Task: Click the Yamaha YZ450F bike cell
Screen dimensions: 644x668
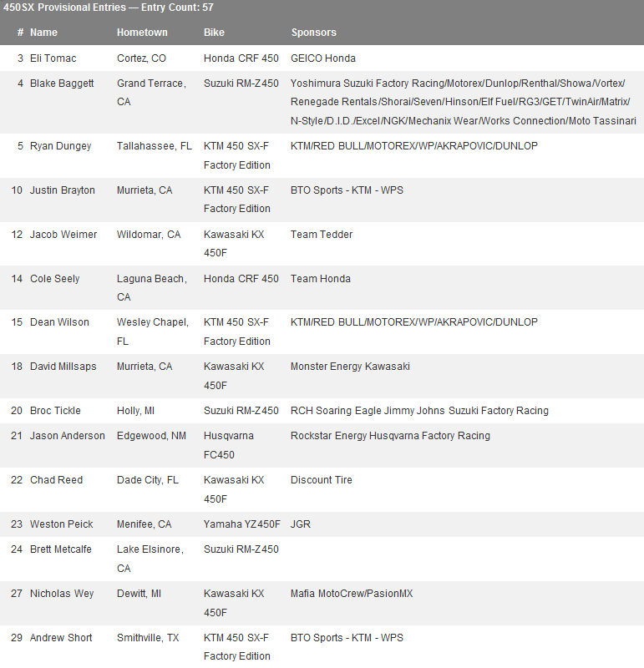Action: tap(242, 524)
